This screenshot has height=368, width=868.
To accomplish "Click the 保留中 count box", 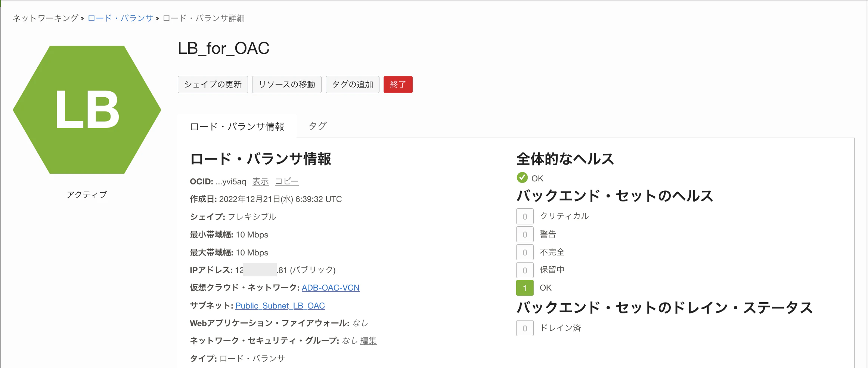I will (x=525, y=270).
